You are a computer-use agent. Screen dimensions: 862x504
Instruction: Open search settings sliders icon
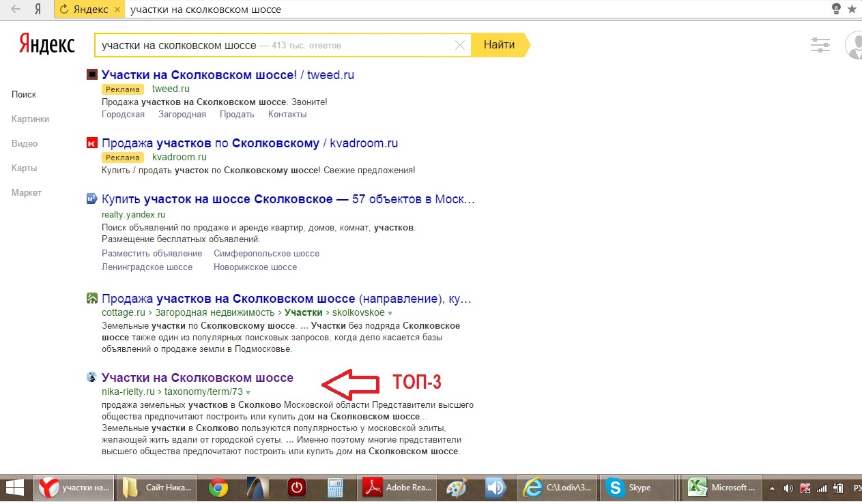820,46
